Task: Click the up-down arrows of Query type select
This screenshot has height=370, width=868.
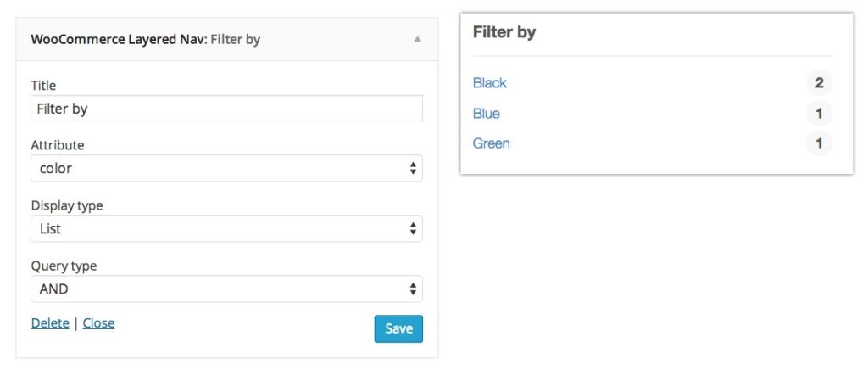Action: pyautogui.click(x=413, y=289)
